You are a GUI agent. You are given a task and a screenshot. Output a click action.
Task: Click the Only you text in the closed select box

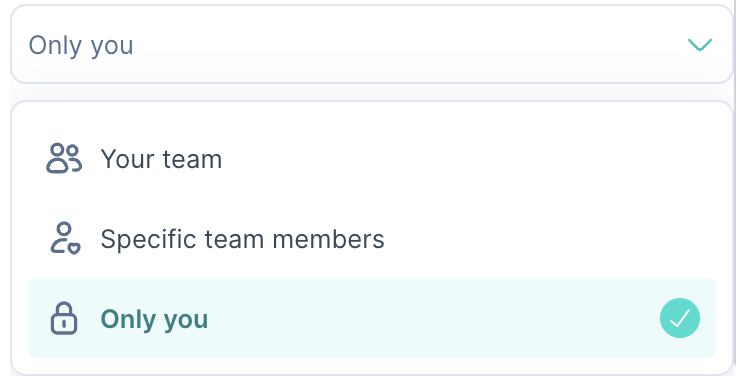click(x=81, y=46)
